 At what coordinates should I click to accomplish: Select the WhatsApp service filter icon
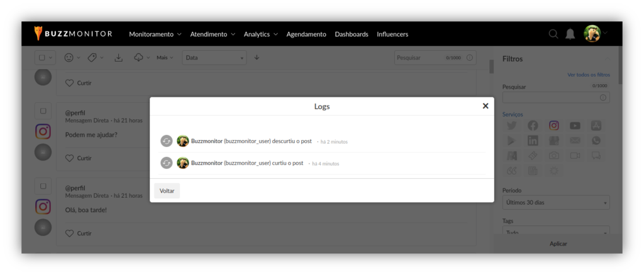point(596,141)
